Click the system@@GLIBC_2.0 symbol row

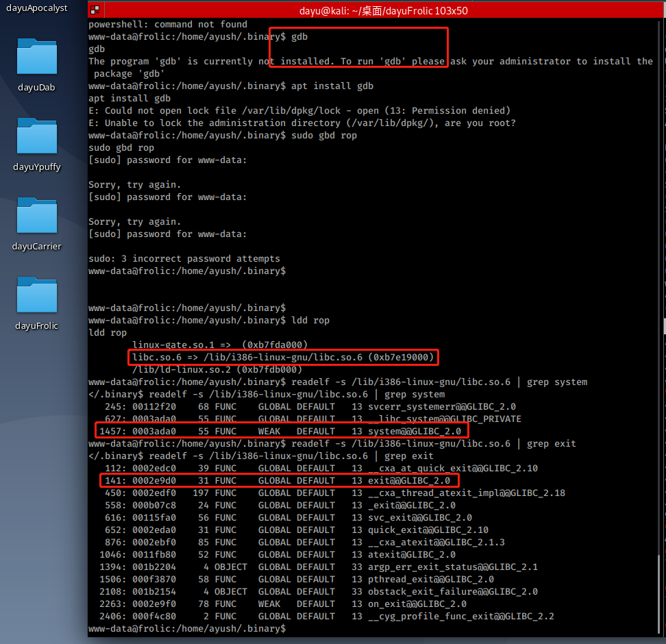[280, 431]
